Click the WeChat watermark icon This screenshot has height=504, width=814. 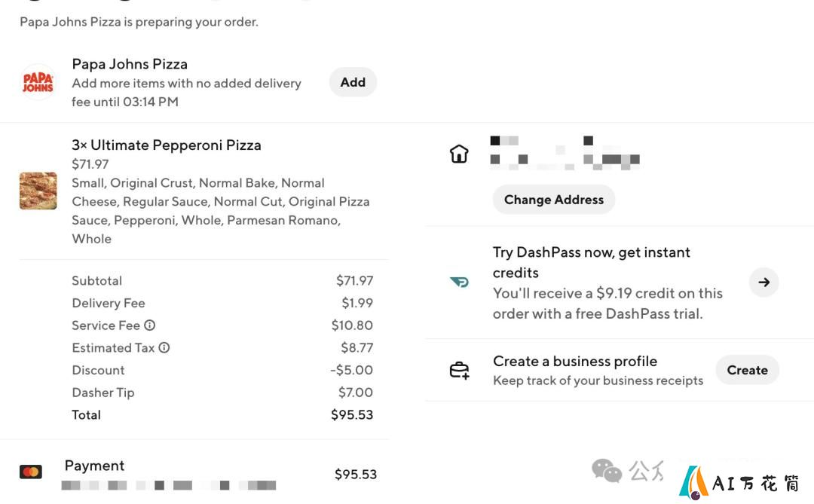pos(606,471)
